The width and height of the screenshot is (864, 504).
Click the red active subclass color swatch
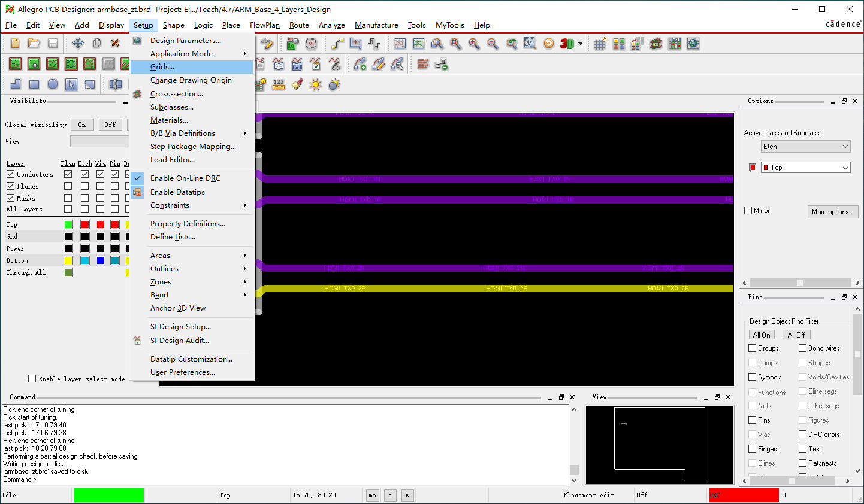click(x=753, y=168)
